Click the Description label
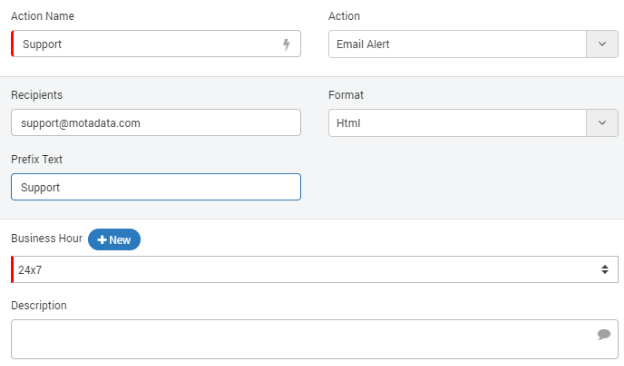This screenshot has width=624, height=366. click(39, 306)
